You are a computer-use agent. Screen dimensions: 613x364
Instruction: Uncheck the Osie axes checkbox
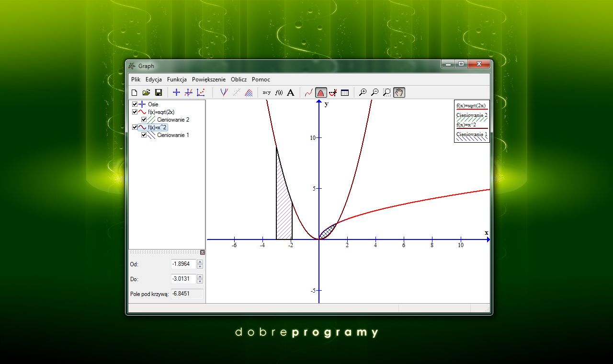pos(135,104)
